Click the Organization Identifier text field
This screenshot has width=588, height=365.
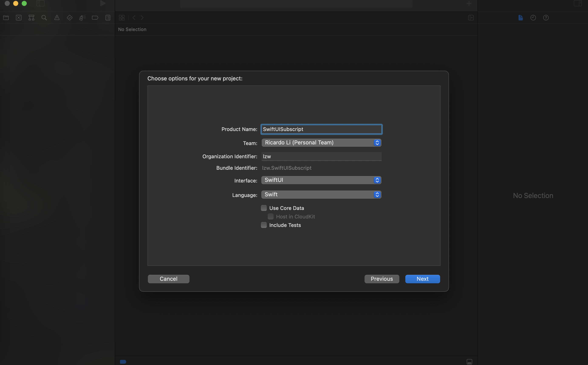click(x=321, y=156)
